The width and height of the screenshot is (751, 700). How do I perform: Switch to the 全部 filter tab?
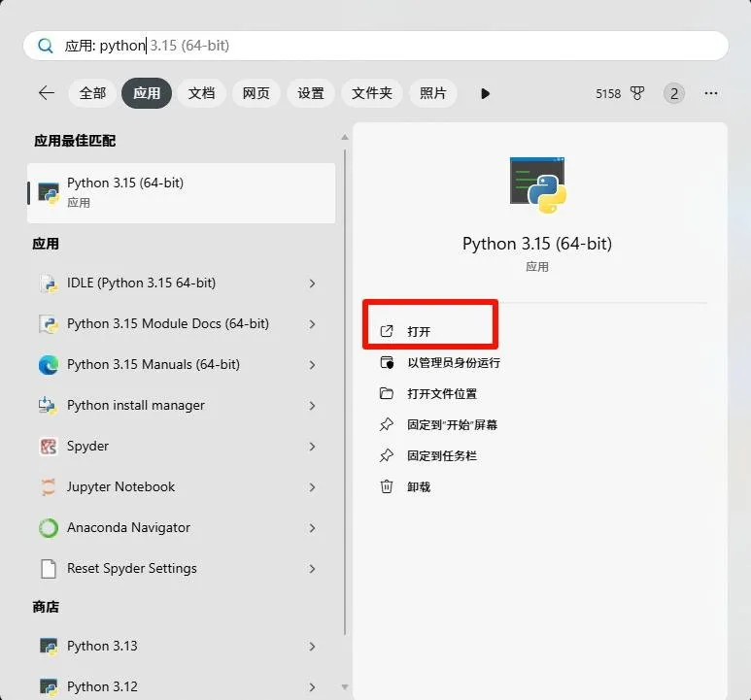(92, 93)
